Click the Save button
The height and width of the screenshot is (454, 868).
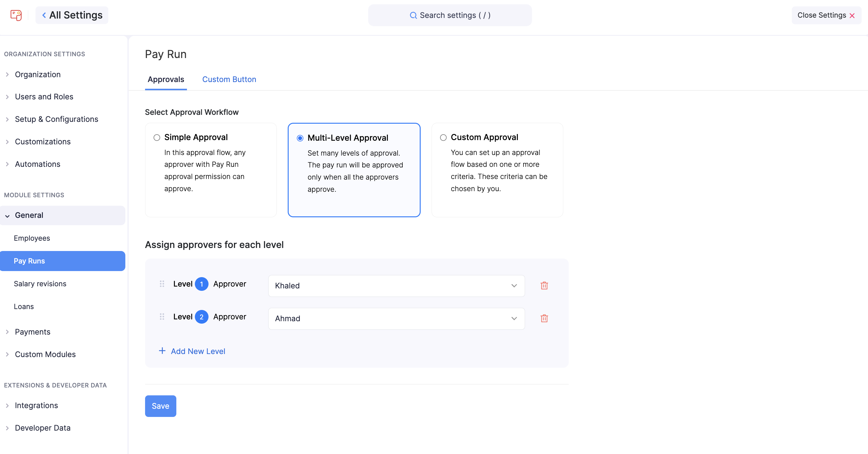coord(160,406)
